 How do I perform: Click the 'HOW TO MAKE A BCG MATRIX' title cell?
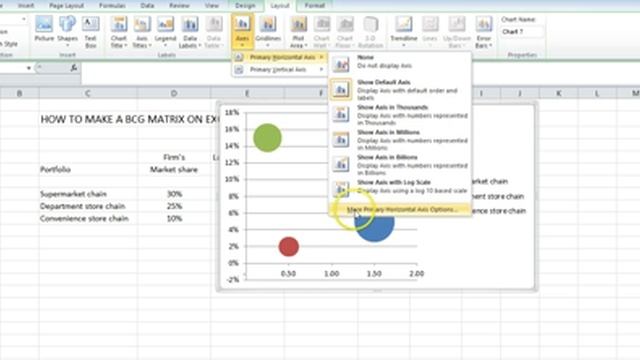coord(129,119)
